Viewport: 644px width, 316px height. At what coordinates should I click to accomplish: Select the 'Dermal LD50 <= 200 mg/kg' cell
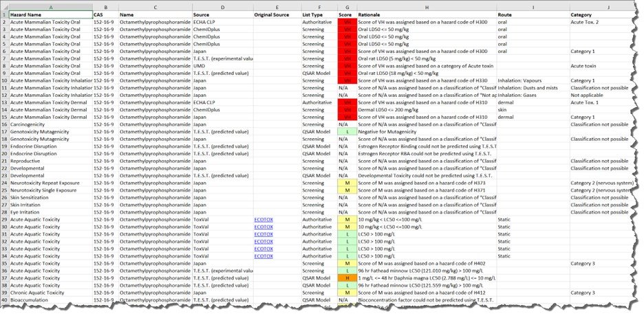tap(427, 110)
